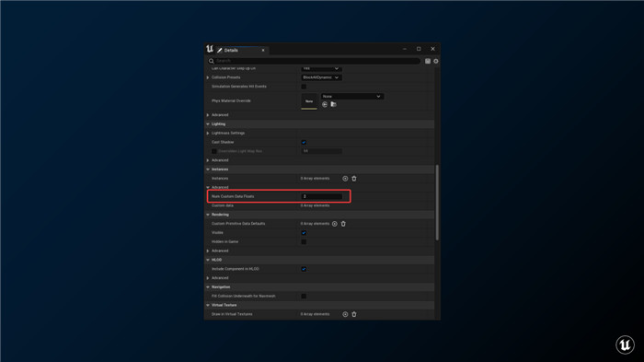Image resolution: width=644 pixels, height=362 pixels.
Task: Close the Details tab
Action: (x=263, y=50)
